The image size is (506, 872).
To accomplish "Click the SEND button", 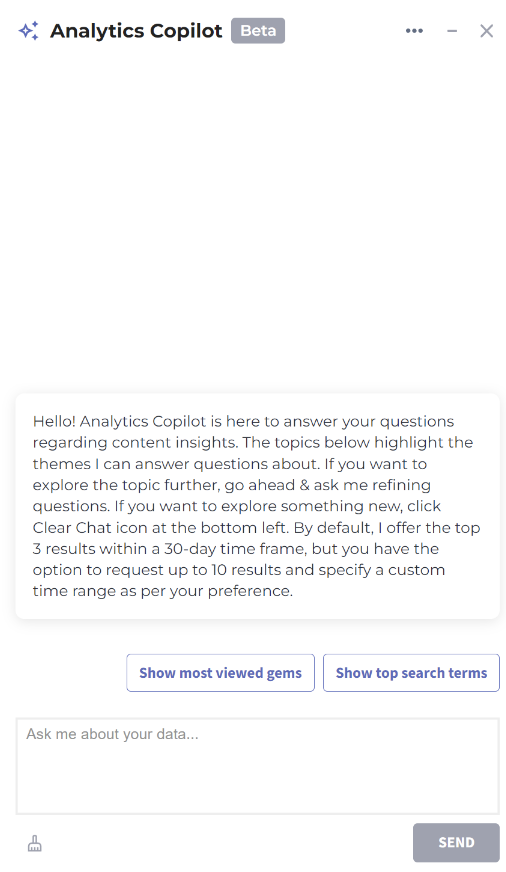I will coord(456,842).
